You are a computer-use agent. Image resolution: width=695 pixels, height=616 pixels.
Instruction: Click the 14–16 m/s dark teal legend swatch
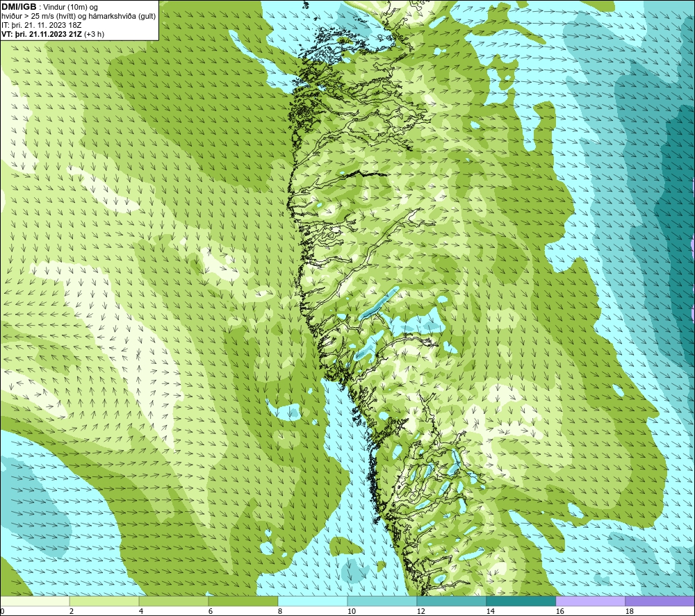[521, 601]
